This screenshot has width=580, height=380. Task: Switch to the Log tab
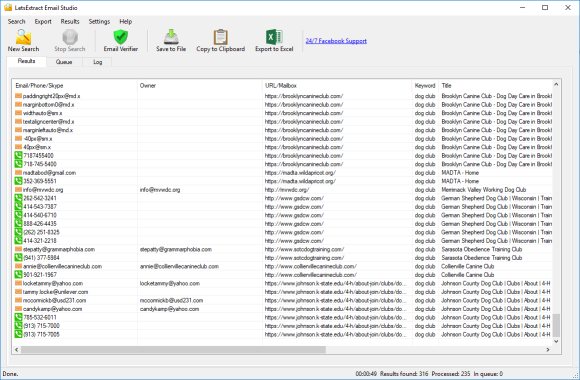pos(98,62)
